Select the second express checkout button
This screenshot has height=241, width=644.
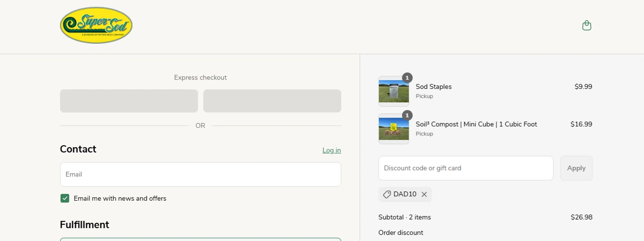(272, 101)
